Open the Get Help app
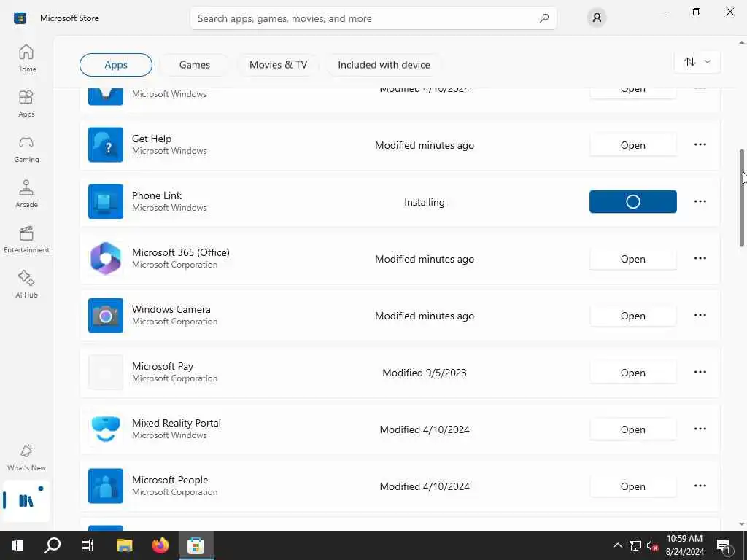Image resolution: width=747 pixels, height=560 pixels. pyautogui.click(x=632, y=145)
